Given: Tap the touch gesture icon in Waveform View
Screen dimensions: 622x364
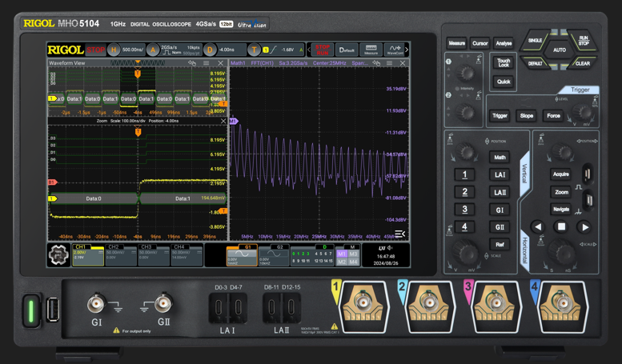Looking at the screenshot, I should click(x=192, y=63).
